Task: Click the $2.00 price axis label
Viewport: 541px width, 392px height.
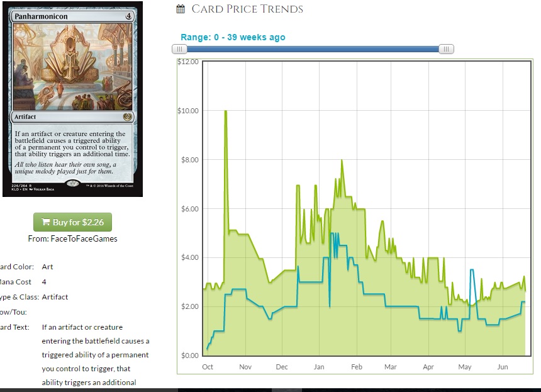Action: tap(190, 306)
